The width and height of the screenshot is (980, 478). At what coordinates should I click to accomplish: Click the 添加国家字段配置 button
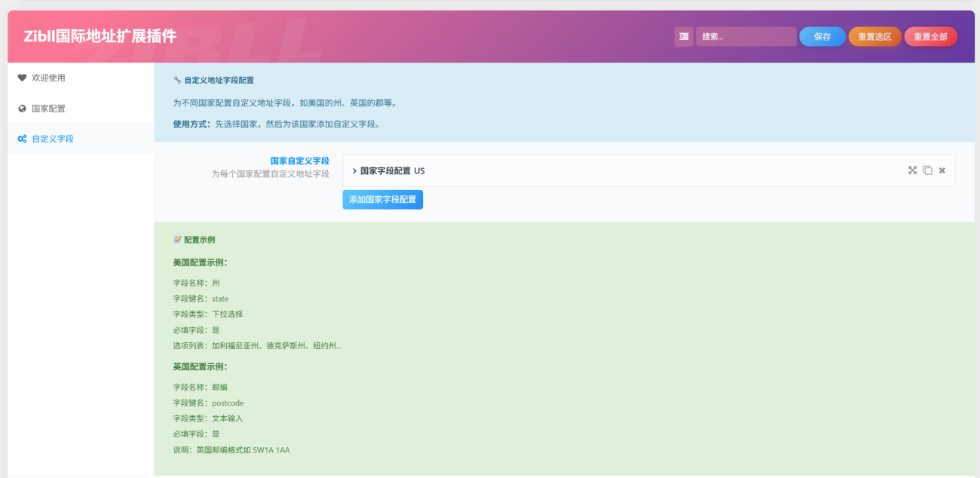pyautogui.click(x=382, y=199)
